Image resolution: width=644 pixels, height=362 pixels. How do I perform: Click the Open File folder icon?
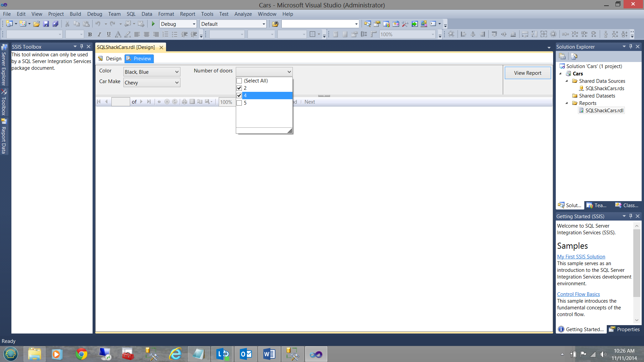tap(37, 24)
